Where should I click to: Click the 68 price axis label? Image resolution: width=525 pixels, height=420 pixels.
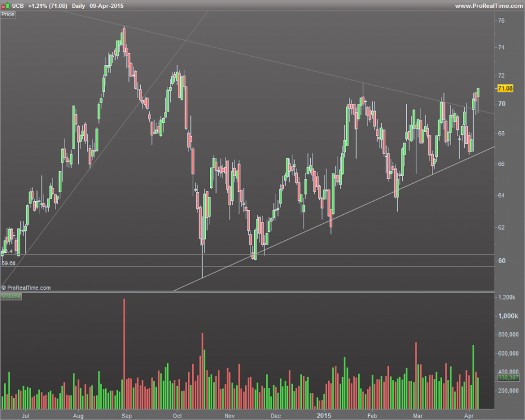pos(501,134)
